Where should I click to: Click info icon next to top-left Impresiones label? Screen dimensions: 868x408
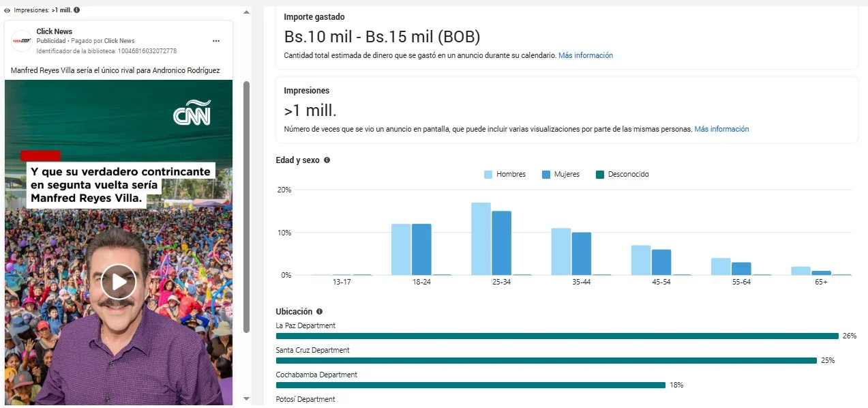(x=76, y=10)
